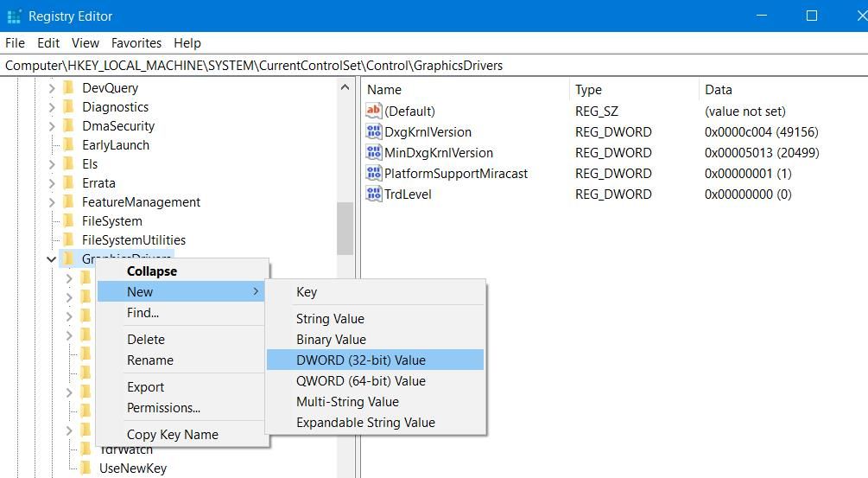This screenshot has width=868, height=478.
Task: Collapse the GraphicsDrivers key arrow
Action: click(x=52, y=259)
